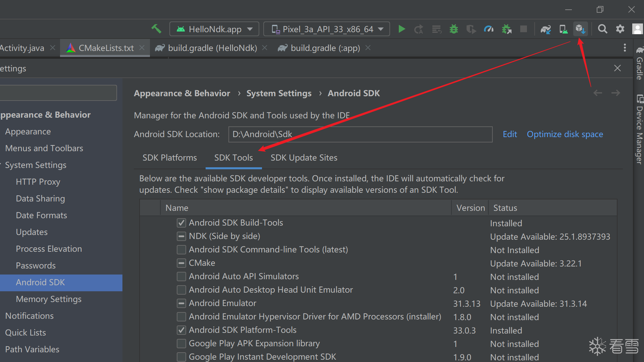644x362 pixels.
Task: Open Date Formats settings
Action: [x=41, y=215]
